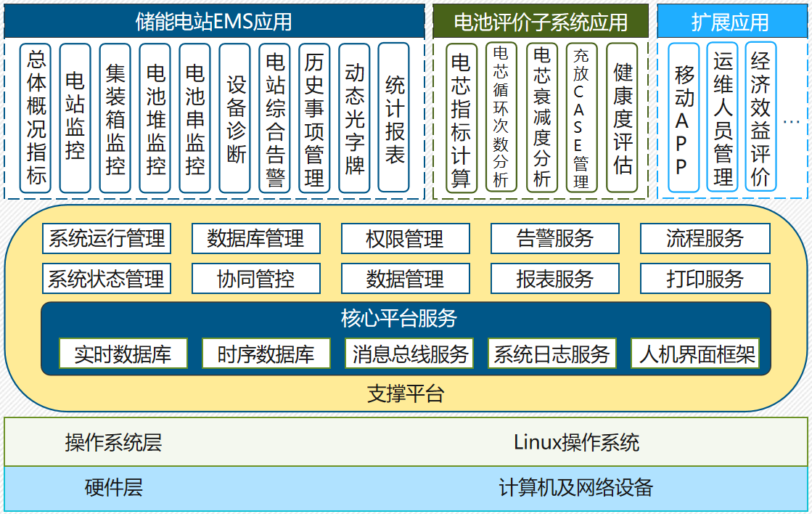Click the 电池评价子系统应用 header
This screenshot has height=514, width=812.
point(541,21)
